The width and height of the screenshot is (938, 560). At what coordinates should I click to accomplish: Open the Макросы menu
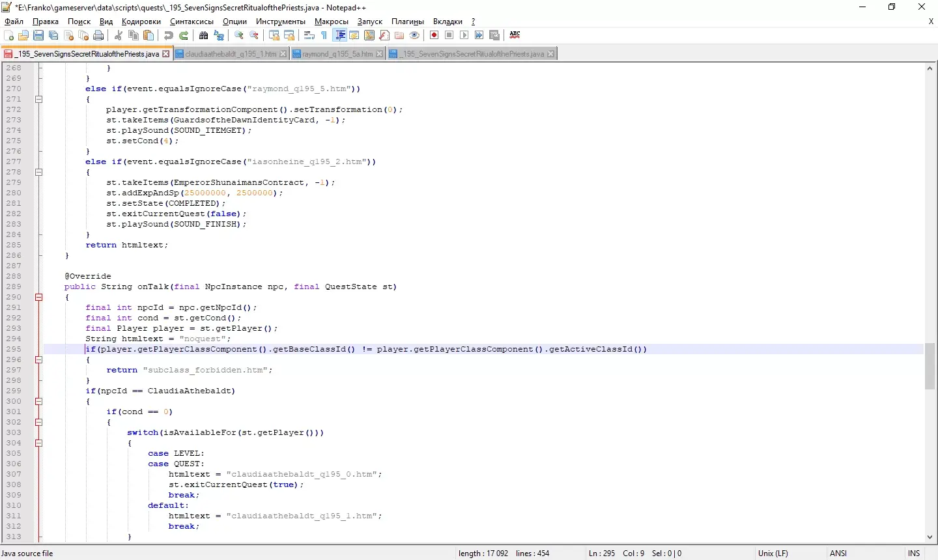click(x=332, y=21)
